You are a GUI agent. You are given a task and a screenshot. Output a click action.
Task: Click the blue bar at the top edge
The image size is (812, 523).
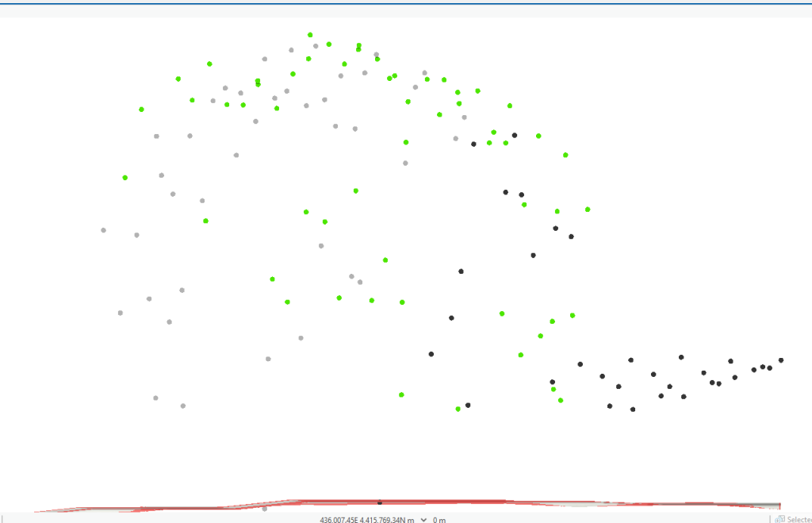coord(406,2)
